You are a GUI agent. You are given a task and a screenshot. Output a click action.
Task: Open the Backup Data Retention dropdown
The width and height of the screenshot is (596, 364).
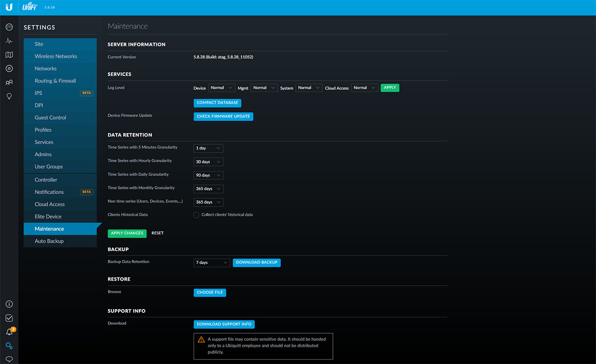point(212,263)
